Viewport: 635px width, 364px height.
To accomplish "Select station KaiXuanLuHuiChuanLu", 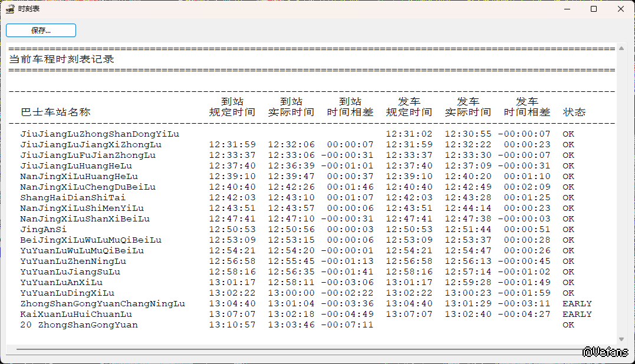I will (x=76, y=315).
